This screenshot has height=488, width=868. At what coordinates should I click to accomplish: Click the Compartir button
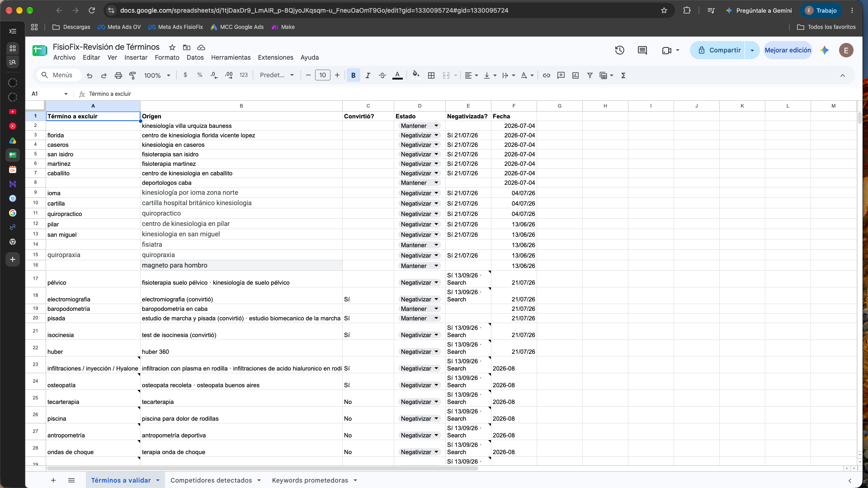click(x=719, y=50)
